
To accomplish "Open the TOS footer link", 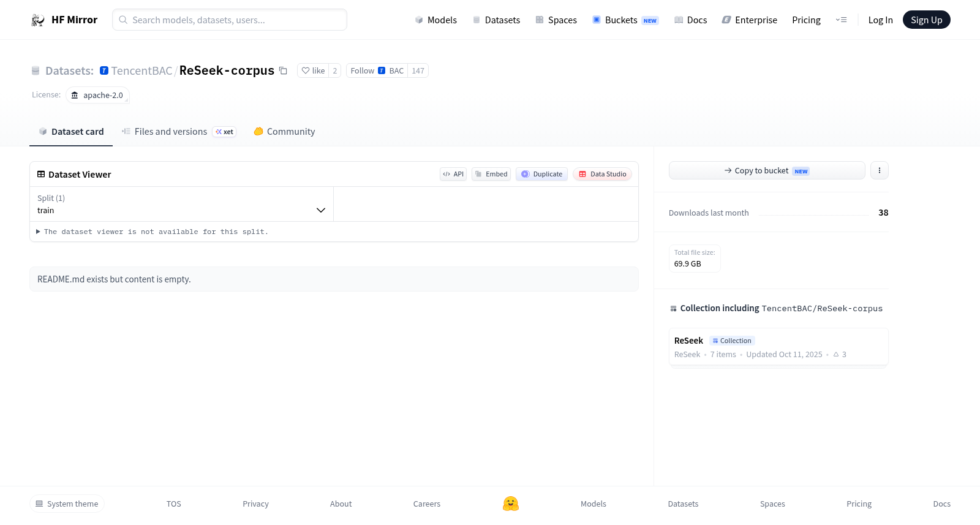I will tap(174, 504).
